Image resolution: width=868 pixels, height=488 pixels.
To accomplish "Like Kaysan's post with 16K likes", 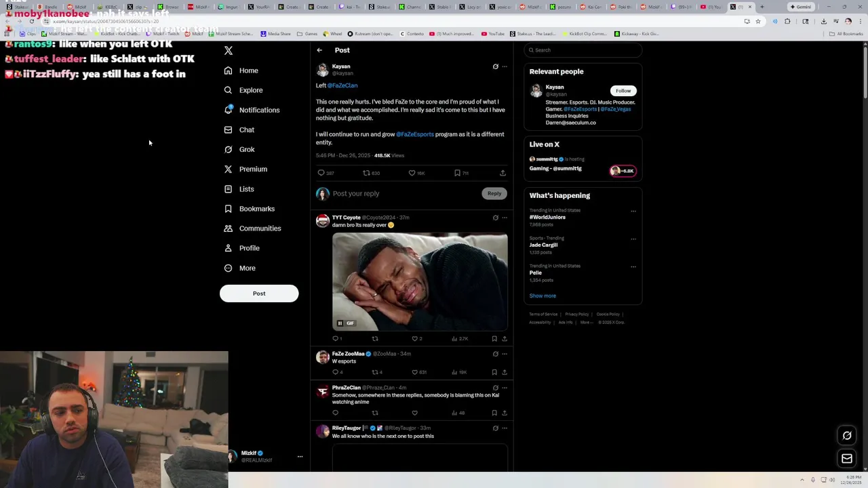I will tap(416, 173).
